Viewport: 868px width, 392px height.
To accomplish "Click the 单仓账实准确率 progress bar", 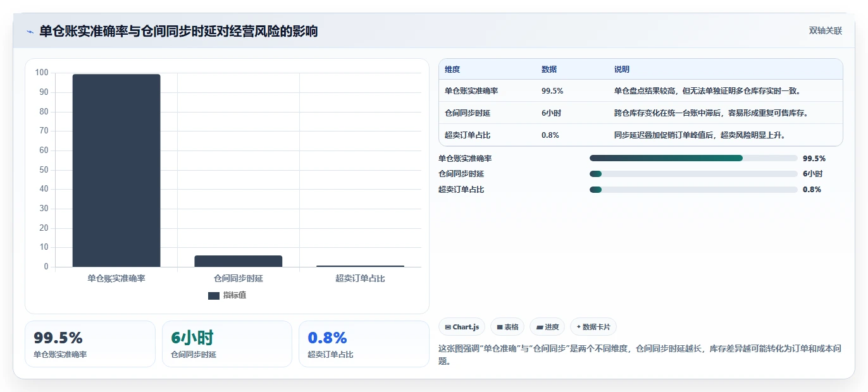I will [x=693, y=158].
